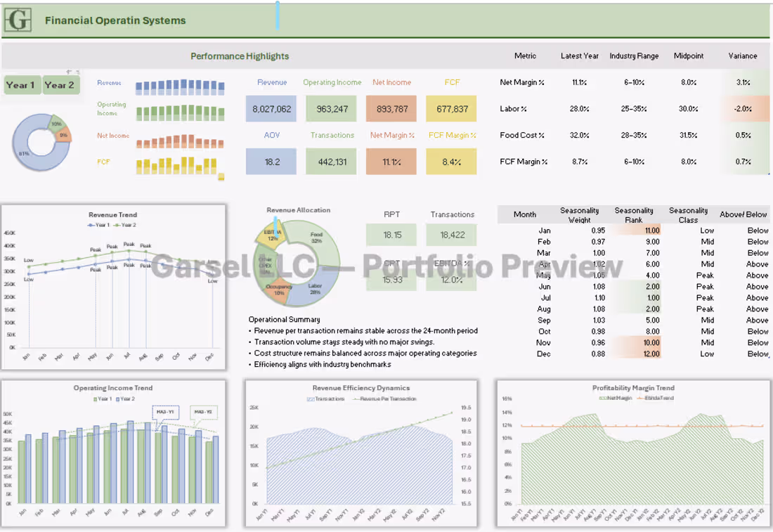Viewport: 773px width, 532px height.
Task: Click Jul seasonality rank 1.00 cell
Action: [x=635, y=298]
